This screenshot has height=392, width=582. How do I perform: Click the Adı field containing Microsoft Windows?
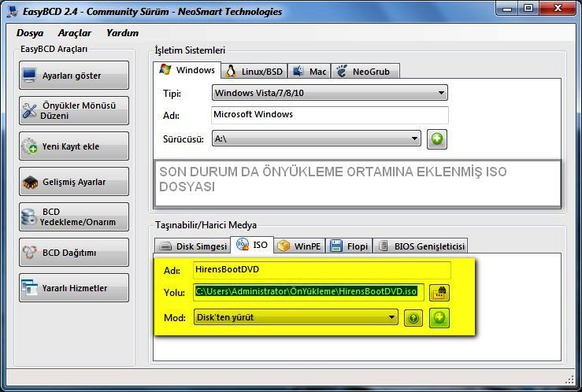tap(330, 115)
